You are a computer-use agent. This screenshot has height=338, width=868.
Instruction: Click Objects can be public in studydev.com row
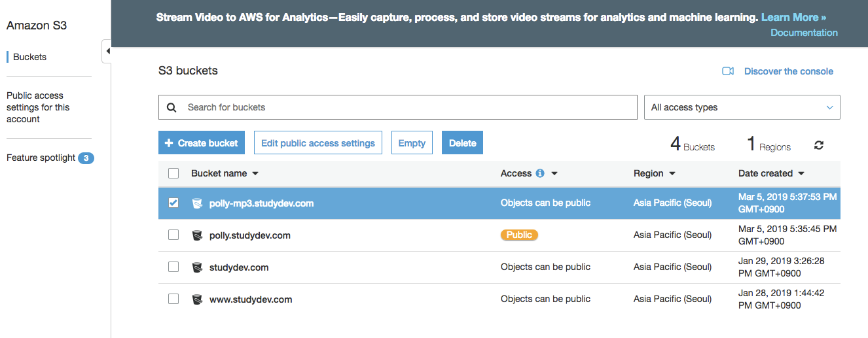(x=545, y=267)
